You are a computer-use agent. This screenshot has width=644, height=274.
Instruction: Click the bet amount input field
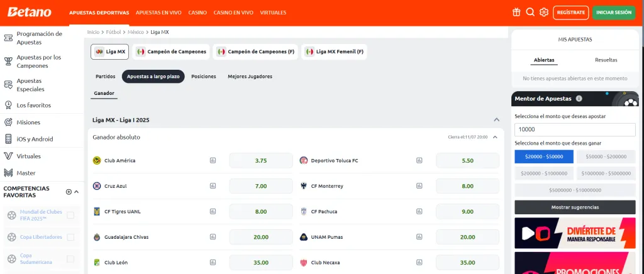click(x=574, y=129)
